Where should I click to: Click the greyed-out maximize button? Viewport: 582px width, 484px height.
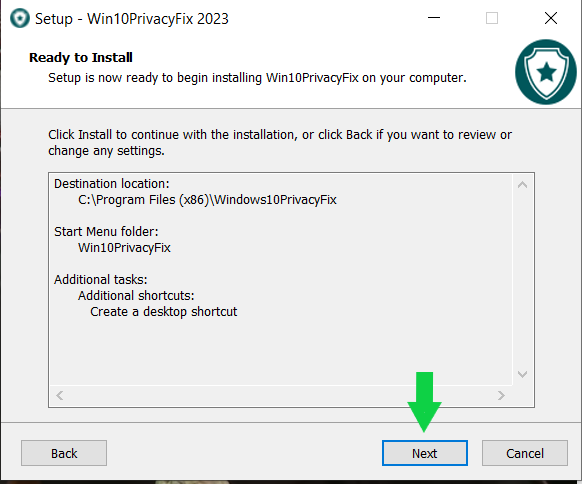[492, 18]
